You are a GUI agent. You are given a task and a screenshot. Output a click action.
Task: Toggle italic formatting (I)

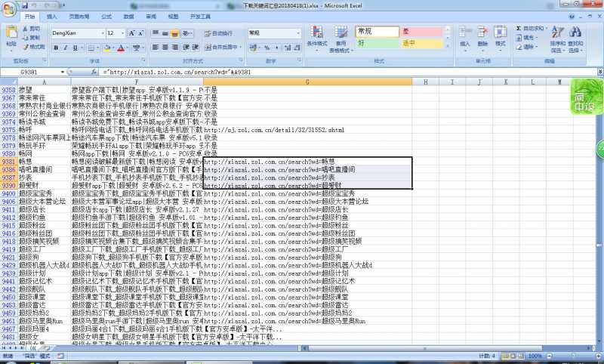coord(66,48)
